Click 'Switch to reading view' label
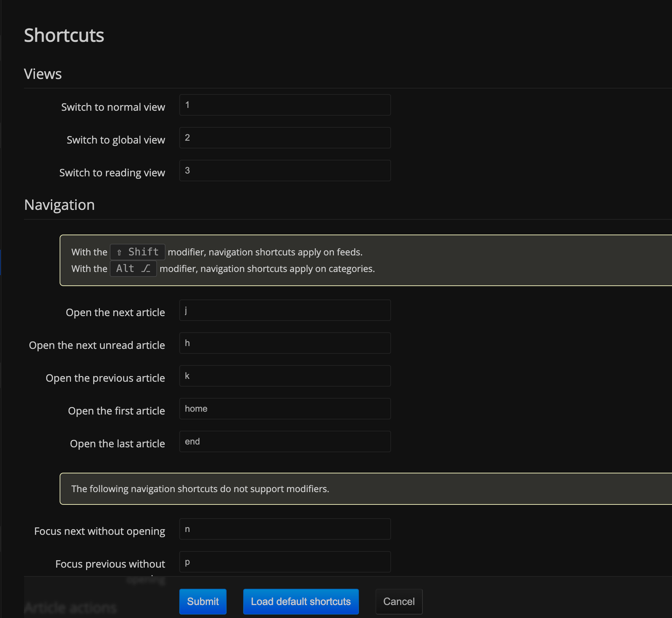 pyautogui.click(x=112, y=173)
